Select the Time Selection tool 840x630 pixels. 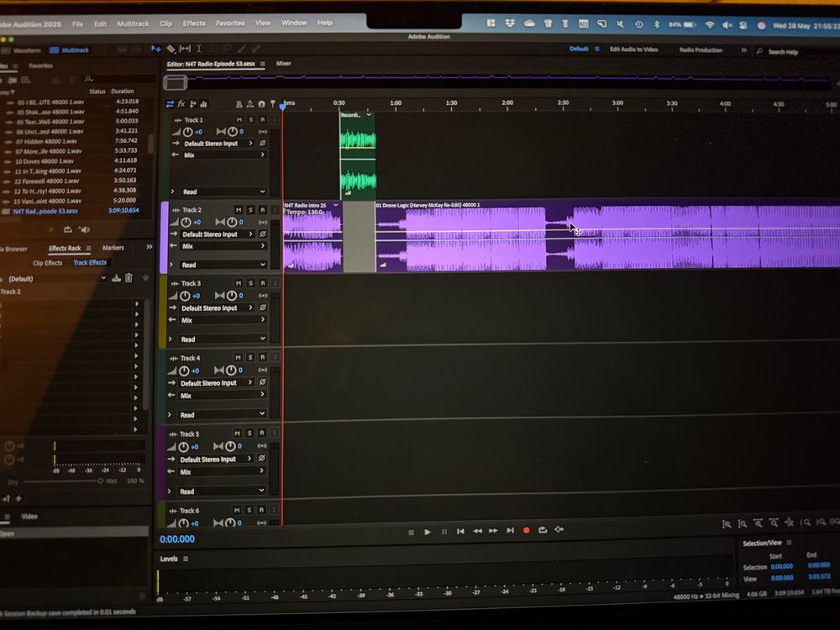point(199,49)
